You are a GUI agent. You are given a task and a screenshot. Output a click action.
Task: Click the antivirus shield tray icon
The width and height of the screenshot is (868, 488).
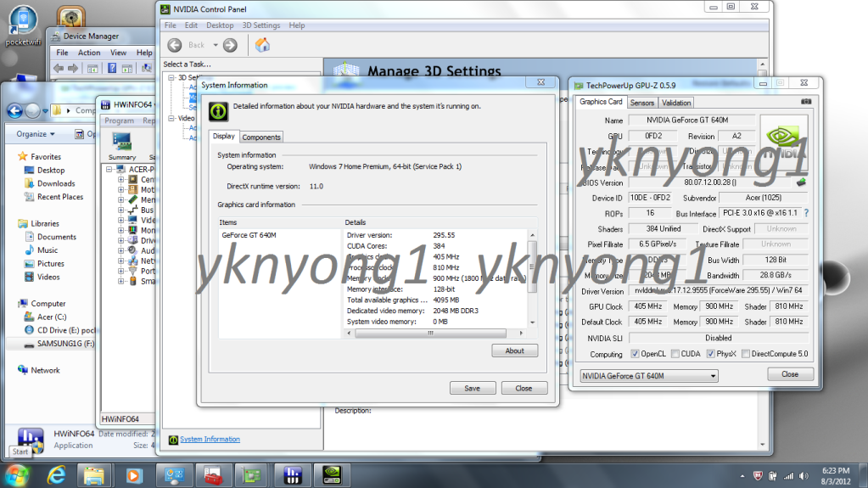(x=758, y=476)
